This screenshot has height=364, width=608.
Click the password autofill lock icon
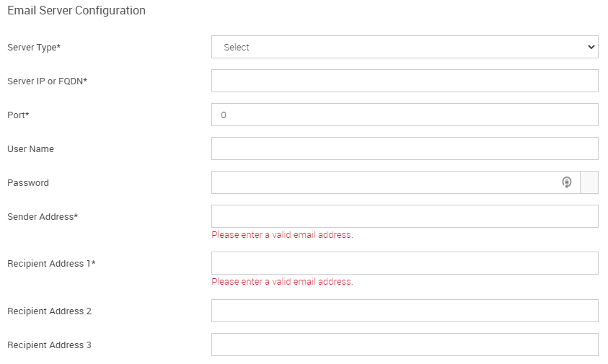(566, 182)
